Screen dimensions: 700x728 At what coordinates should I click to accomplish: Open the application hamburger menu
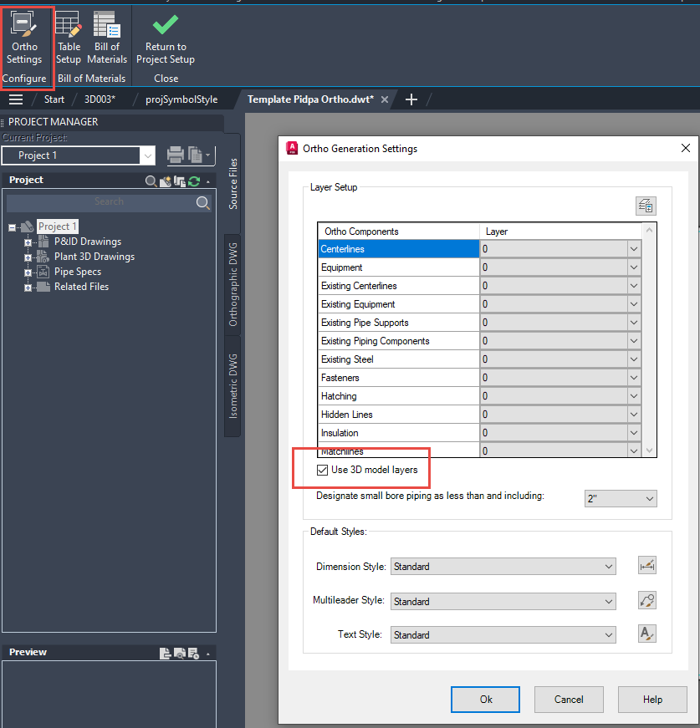click(15, 99)
